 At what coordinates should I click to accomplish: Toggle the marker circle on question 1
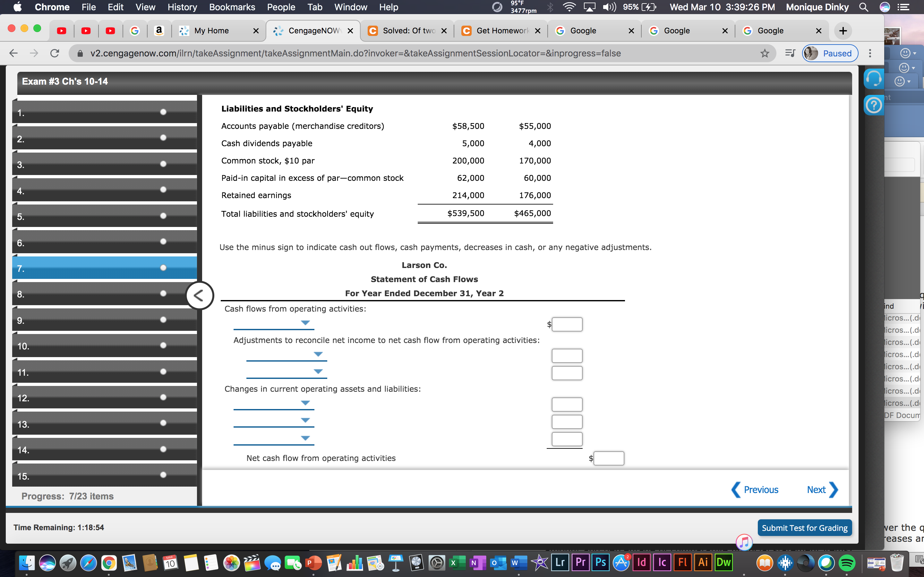pos(163,112)
